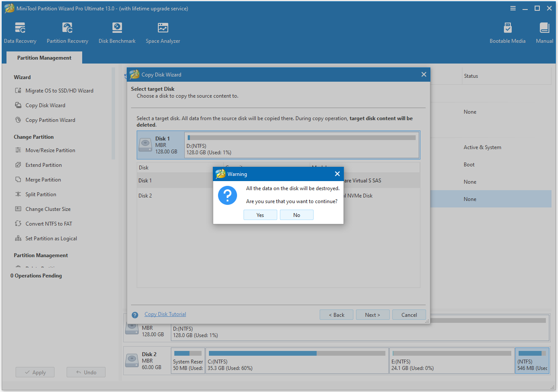Open Copy Partition Wizard
Viewport: 558px width, 392px height.
click(50, 120)
